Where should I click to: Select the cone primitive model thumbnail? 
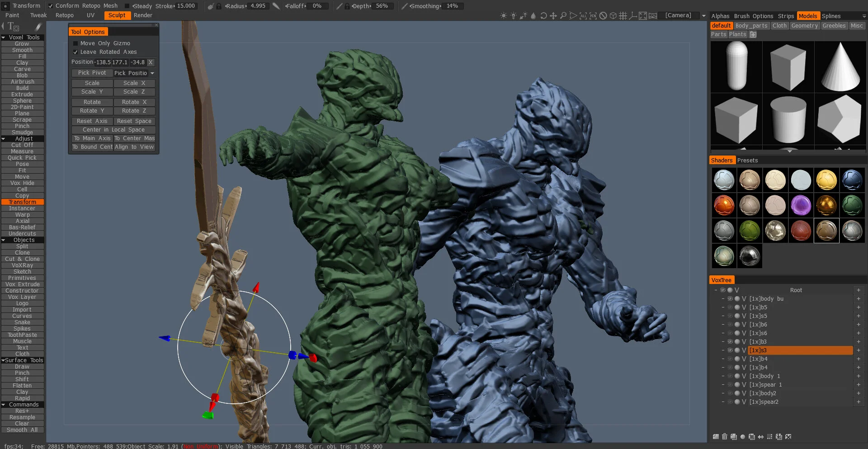click(x=840, y=67)
